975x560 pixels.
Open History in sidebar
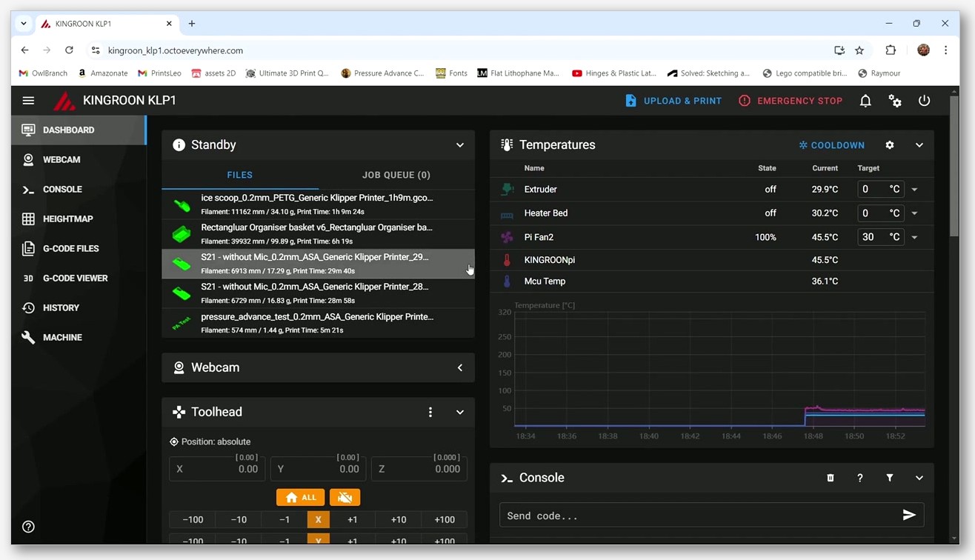[x=79, y=308]
